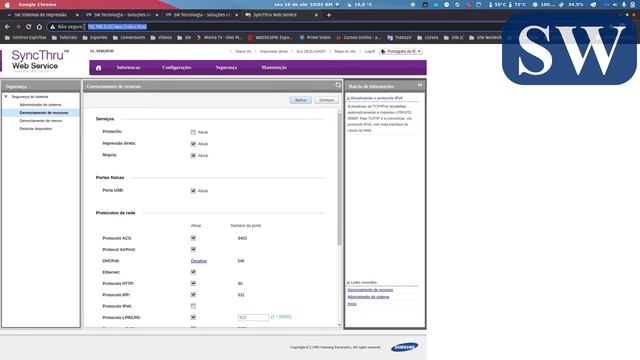Reload the page with the refresh icon
Image resolution: width=640 pixels, height=360 pixels.
point(29,27)
